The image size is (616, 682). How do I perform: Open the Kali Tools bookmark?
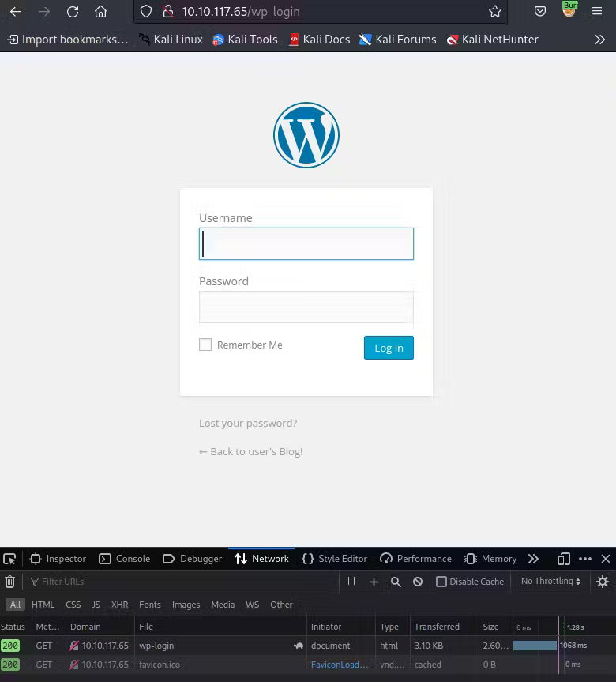245,40
